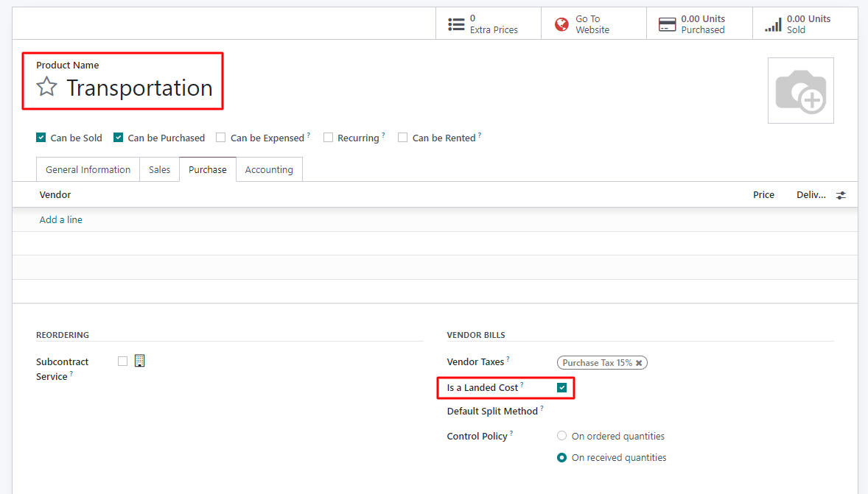
Task: Select On received quantities control policy
Action: (x=562, y=457)
